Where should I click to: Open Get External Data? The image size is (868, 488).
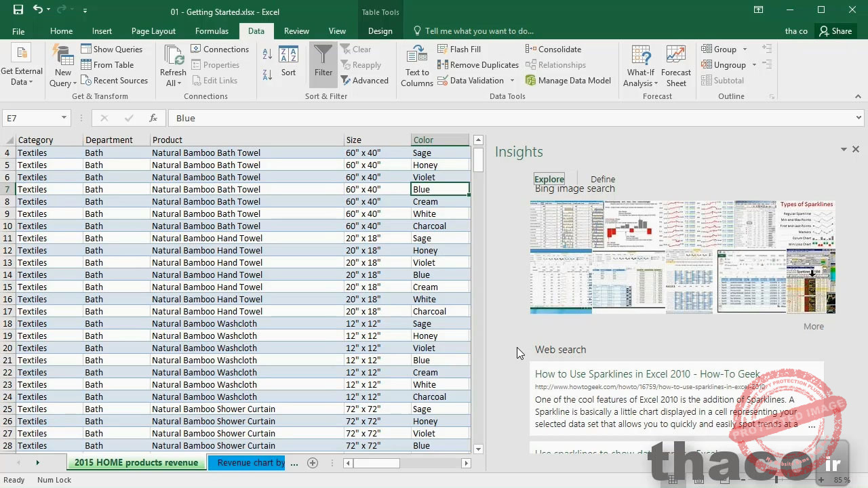[x=21, y=66]
